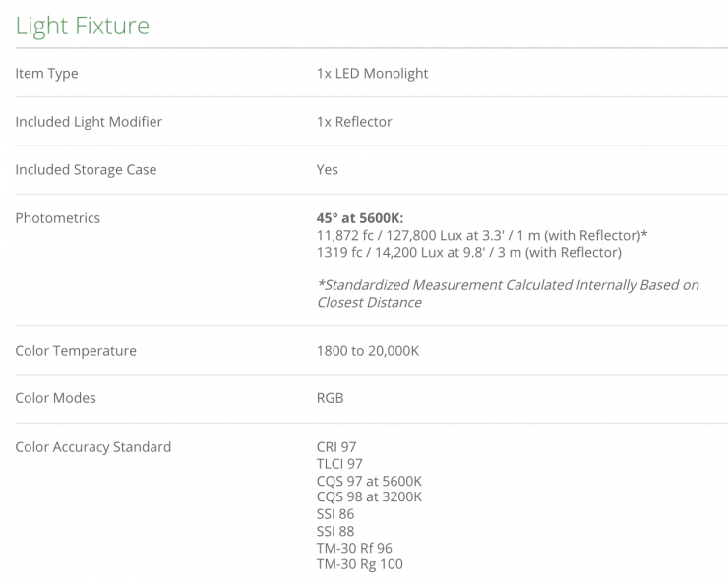Click the bold "45° at 5600K:" text
Screen dimensions: 728x584
pos(360,218)
